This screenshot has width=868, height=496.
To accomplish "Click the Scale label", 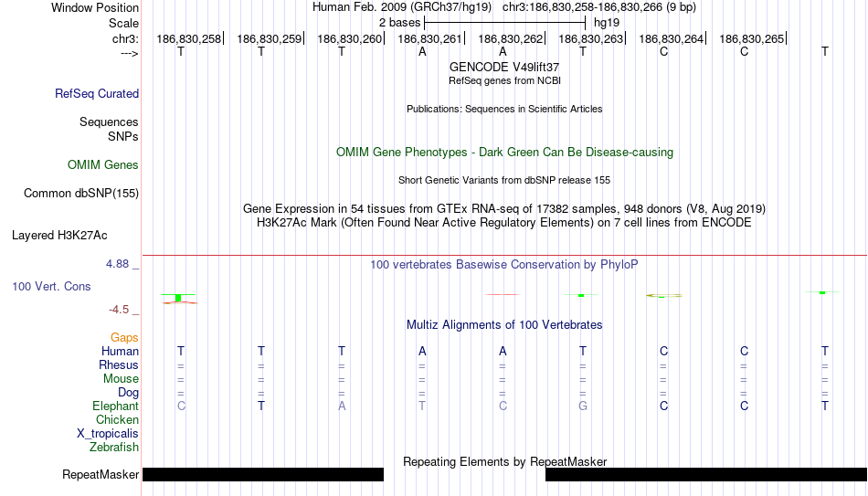I will 123,23.
